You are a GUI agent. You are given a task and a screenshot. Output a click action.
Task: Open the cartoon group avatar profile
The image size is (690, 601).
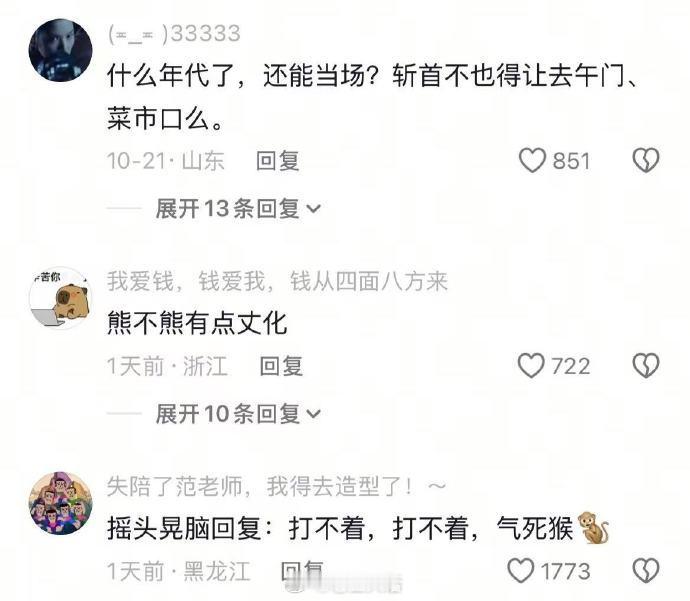[60, 503]
